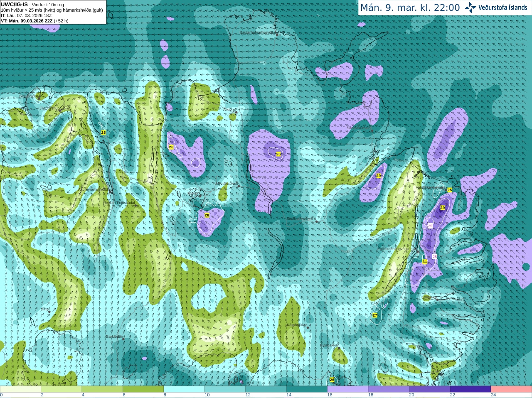The width and height of the screenshot is (532, 398).
Task: Click the legend scale value 24
Action: (493, 395)
